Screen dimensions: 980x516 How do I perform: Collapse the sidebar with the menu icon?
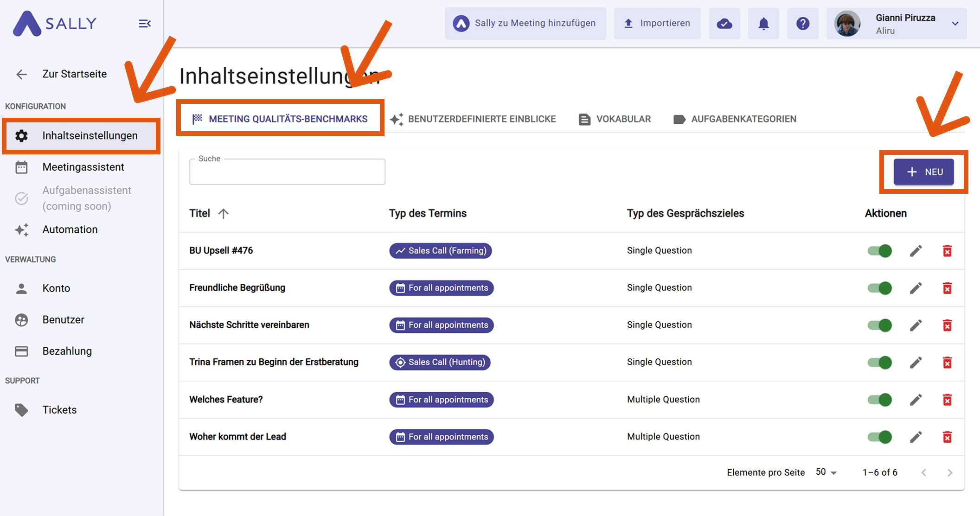(x=145, y=24)
